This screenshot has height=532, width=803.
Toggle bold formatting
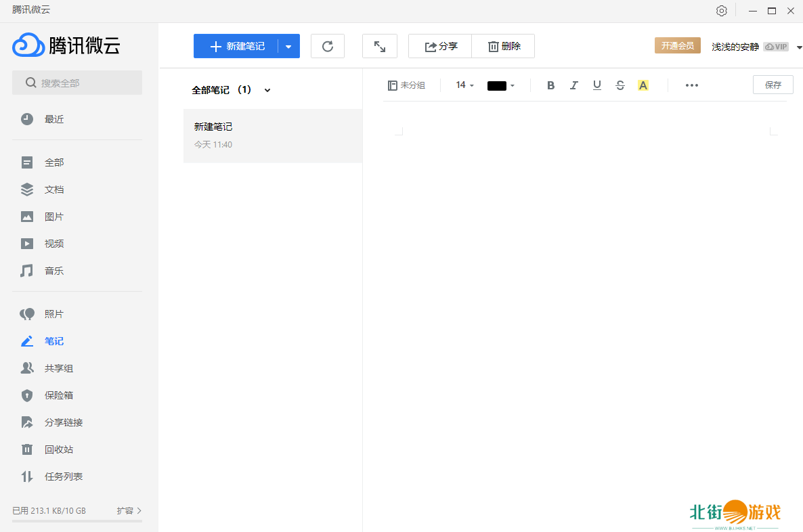(550, 85)
